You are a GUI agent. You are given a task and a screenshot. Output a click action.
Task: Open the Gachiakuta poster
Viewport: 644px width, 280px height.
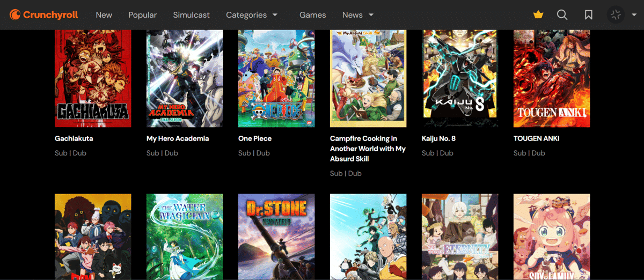pos(93,78)
